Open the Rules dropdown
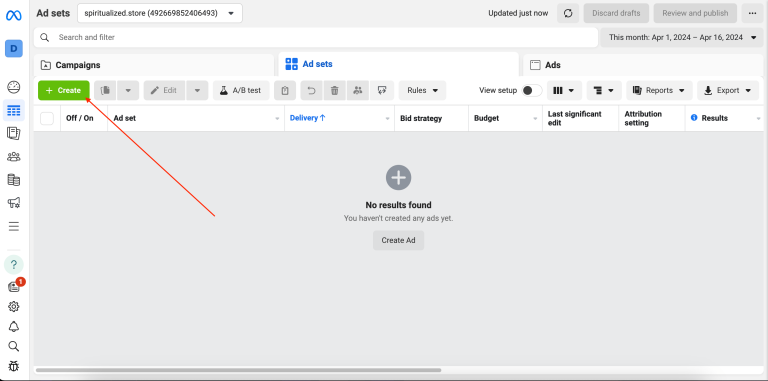The height and width of the screenshot is (381, 768). [x=422, y=91]
